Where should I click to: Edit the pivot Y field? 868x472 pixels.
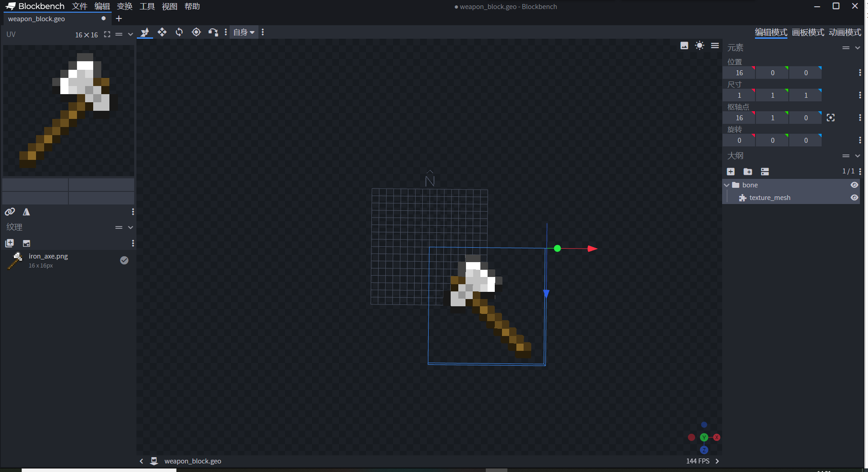(773, 118)
